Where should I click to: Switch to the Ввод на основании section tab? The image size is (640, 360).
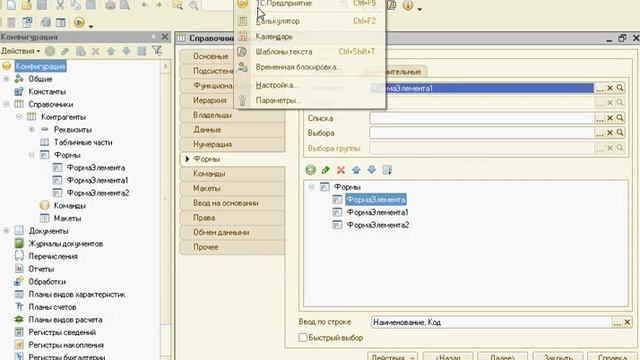tap(233, 203)
